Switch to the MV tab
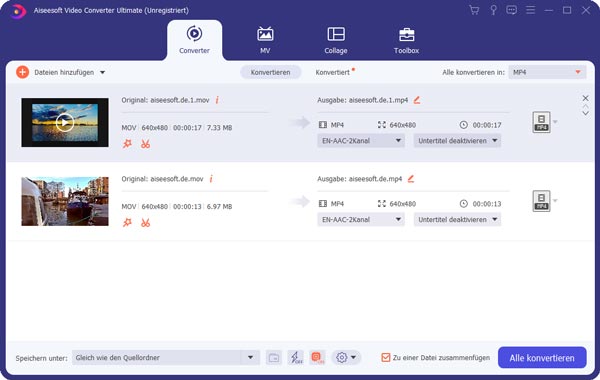This screenshot has height=380, width=600. click(265, 40)
